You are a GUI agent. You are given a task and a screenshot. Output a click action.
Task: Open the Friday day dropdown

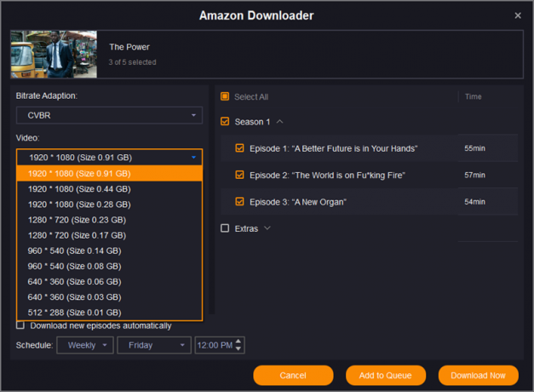pyautogui.click(x=154, y=345)
